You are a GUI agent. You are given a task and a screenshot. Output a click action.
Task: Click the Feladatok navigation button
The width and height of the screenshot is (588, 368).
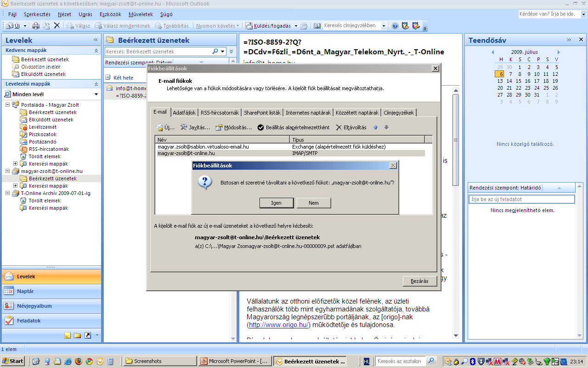tap(51, 321)
